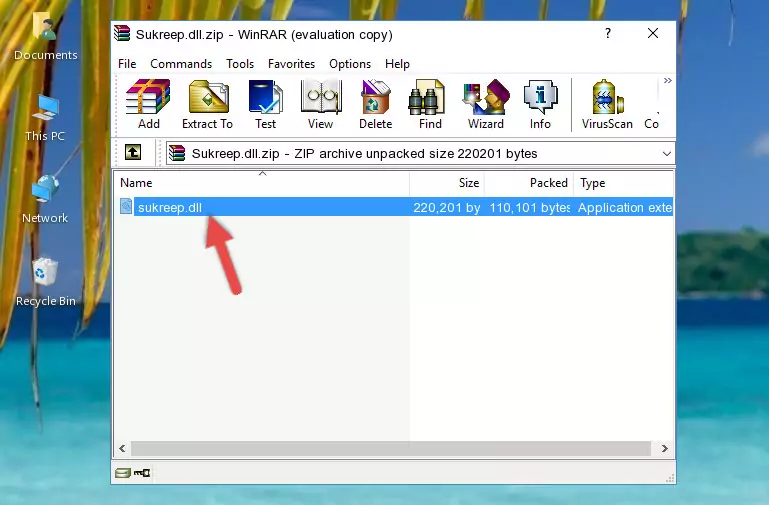Click the drive icon in status bar

coord(123,473)
